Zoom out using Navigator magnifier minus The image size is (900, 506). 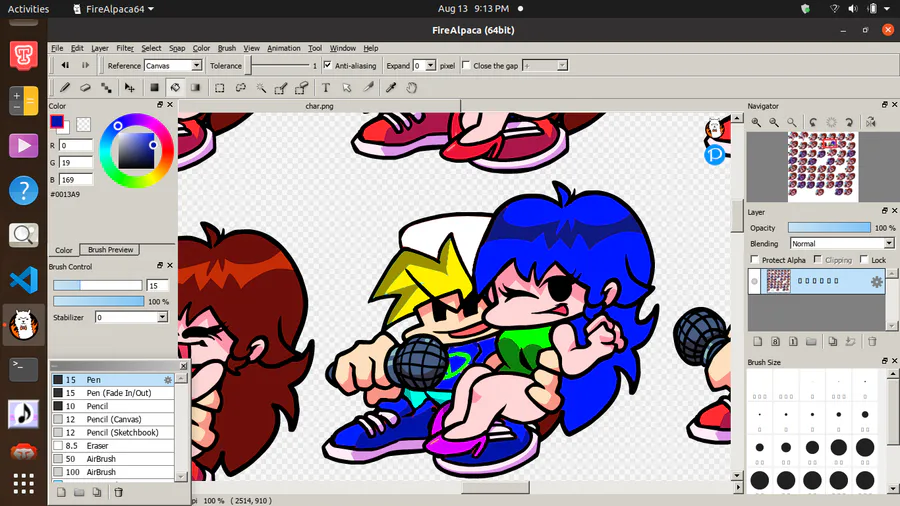[x=774, y=122]
